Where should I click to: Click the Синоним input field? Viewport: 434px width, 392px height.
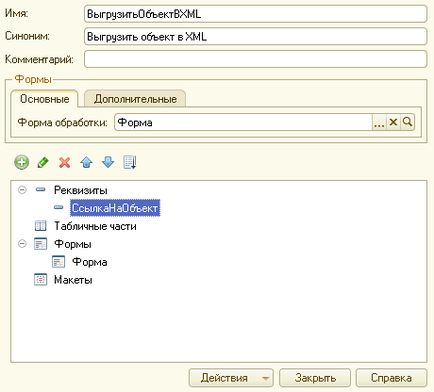click(x=256, y=36)
